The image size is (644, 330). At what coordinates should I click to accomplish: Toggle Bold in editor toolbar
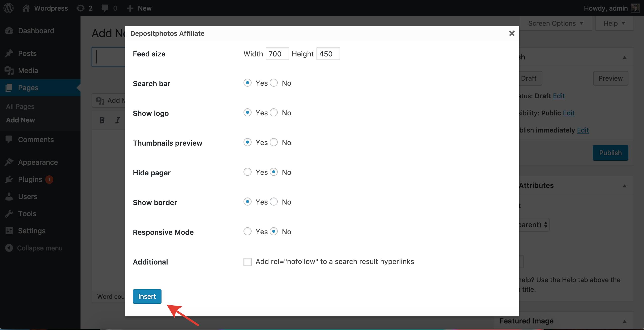click(x=102, y=120)
